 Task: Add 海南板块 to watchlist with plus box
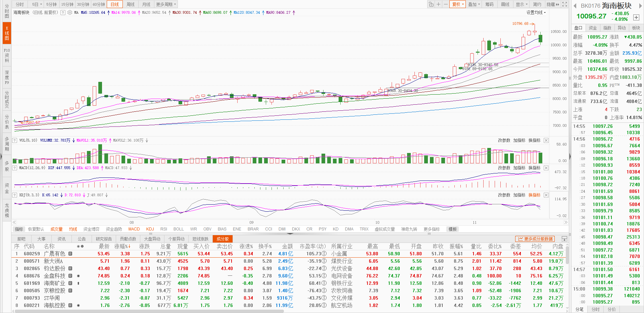(636, 17)
